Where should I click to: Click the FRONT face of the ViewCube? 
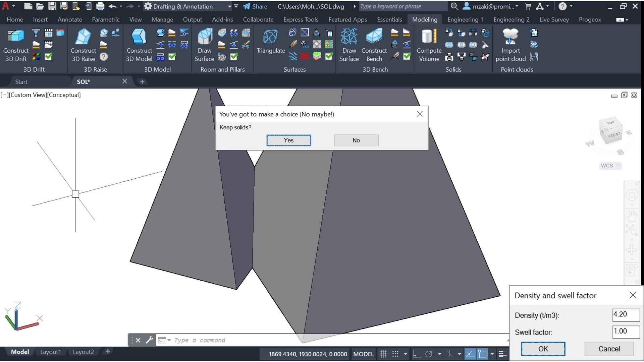(x=614, y=135)
